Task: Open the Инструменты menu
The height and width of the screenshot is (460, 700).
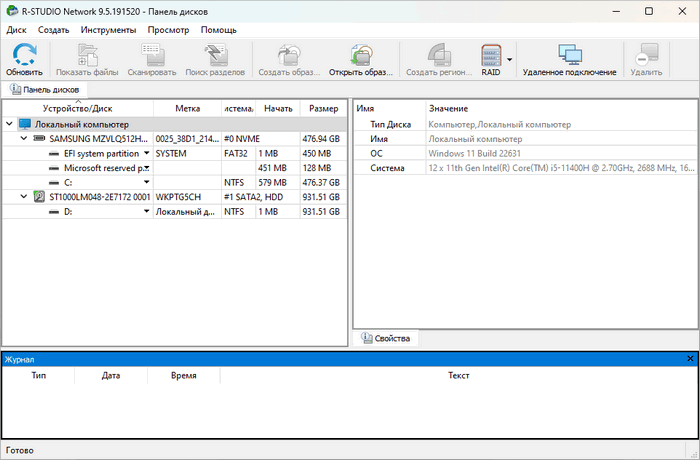Action: pyautogui.click(x=109, y=30)
